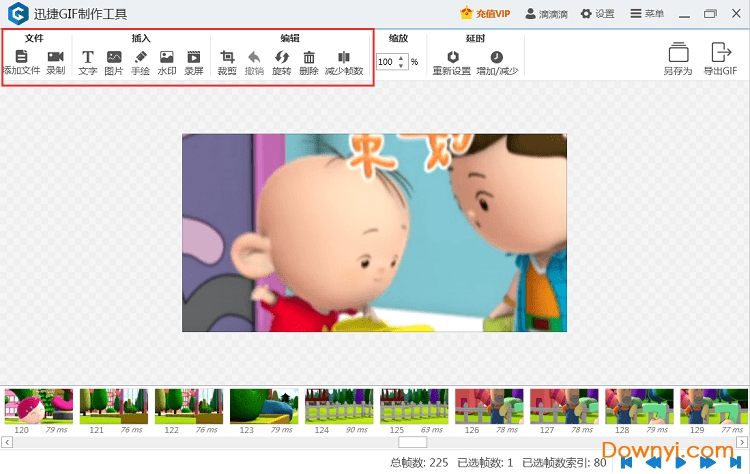Image resolution: width=750 pixels, height=474 pixels.
Task: Open the 菜单 menu in title bar
Action: click(x=647, y=14)
